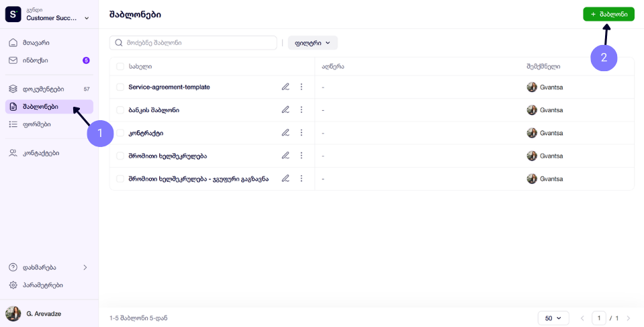The height and width of the screenshot is (327, 644).
Task: Click Gvantsa avatar in Service-agreement-template row
Action: pos(532,87)
